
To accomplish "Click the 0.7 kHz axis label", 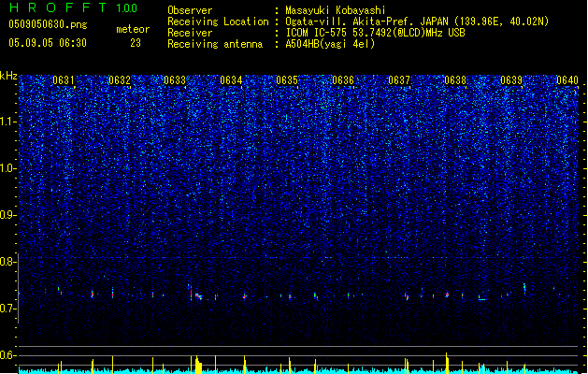I will pos(7,309).
